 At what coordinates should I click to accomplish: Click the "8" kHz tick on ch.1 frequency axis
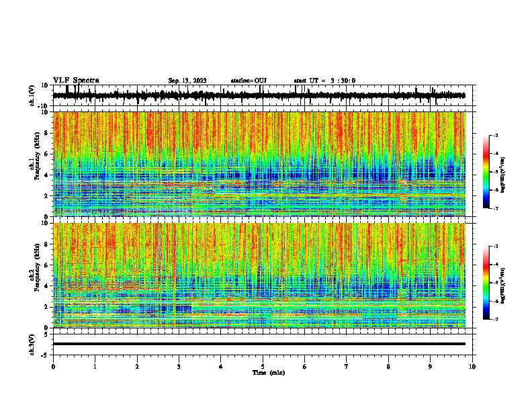coord(46,133)
